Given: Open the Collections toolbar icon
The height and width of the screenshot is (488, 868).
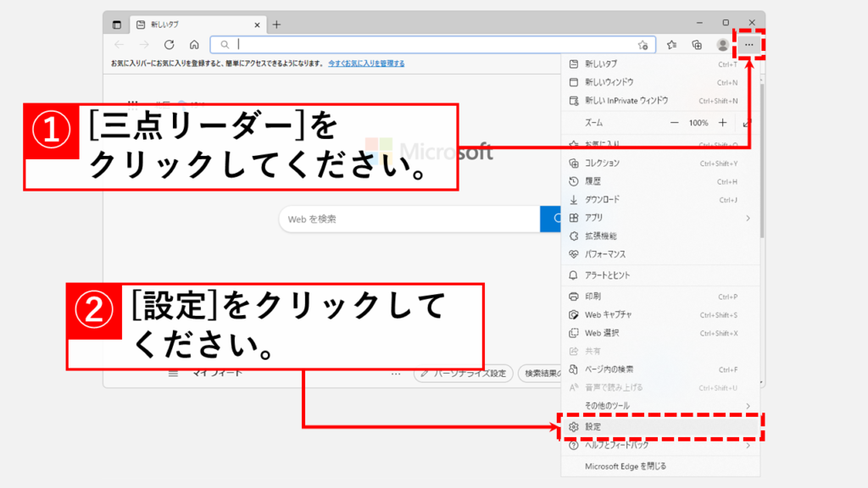Looking at the screenshot, I should (x=697, y=45).
